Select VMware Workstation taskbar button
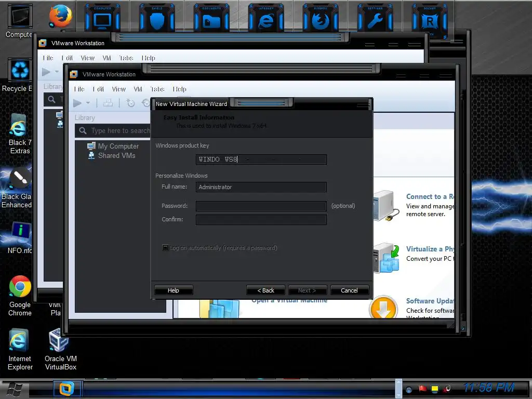The width and height of the screenshot is (532, 399). [x=67, y=389]
